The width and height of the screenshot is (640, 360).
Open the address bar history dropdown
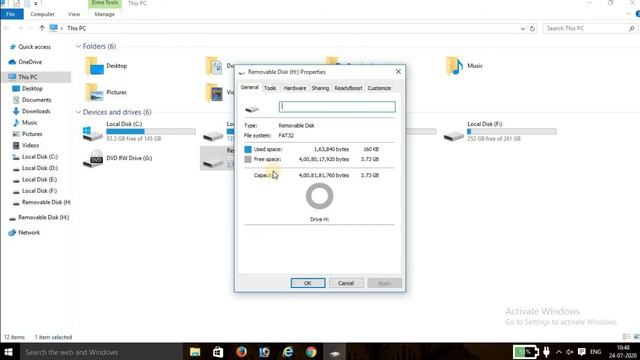click(522, 29)
